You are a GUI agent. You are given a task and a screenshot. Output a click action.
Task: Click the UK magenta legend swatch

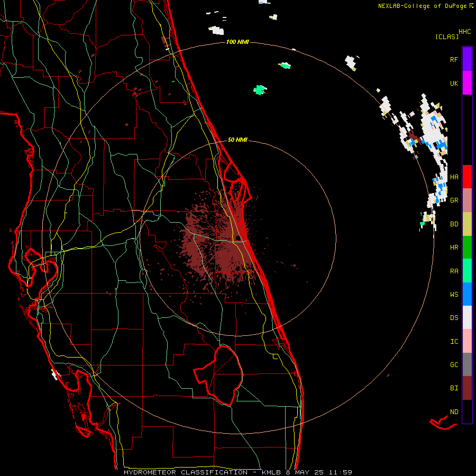pyautogui.click(x=467, y=83)
